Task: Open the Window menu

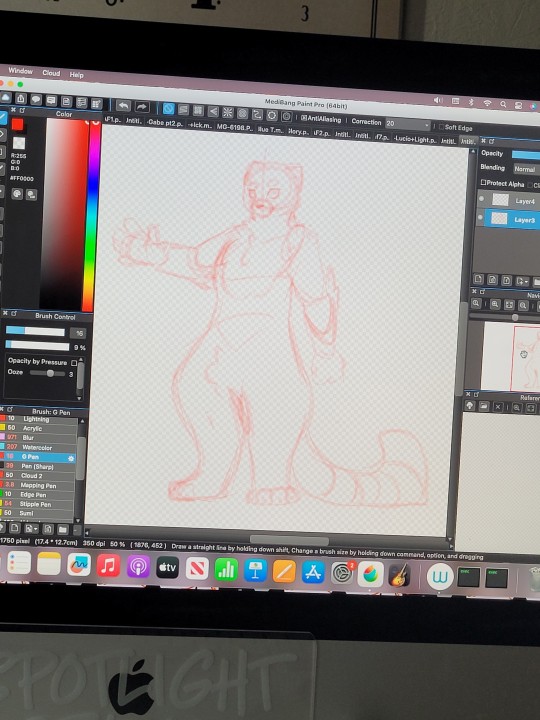Action: coord(21,71)
